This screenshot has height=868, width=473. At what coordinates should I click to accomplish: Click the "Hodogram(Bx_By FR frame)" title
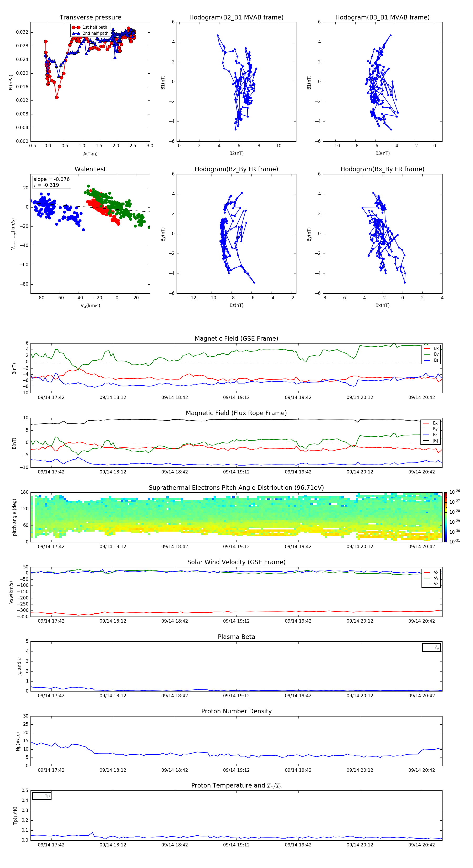coord(382,169)
